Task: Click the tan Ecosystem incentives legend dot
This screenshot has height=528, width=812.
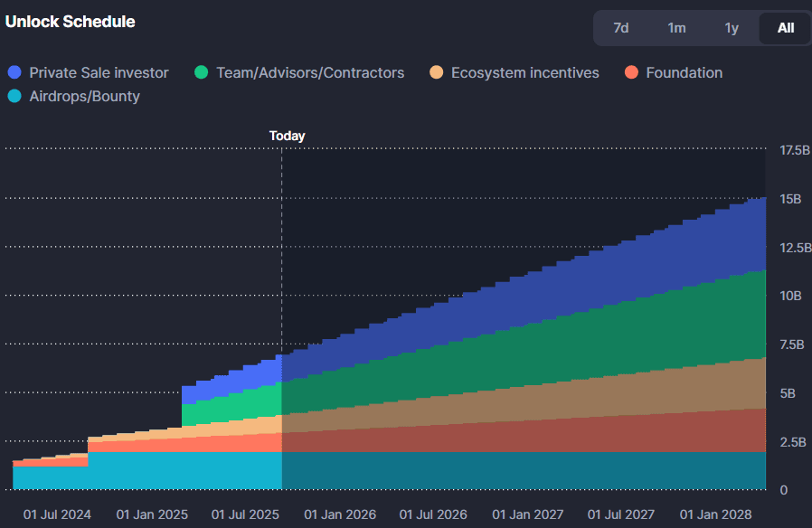Action: [x=436, y=72]
